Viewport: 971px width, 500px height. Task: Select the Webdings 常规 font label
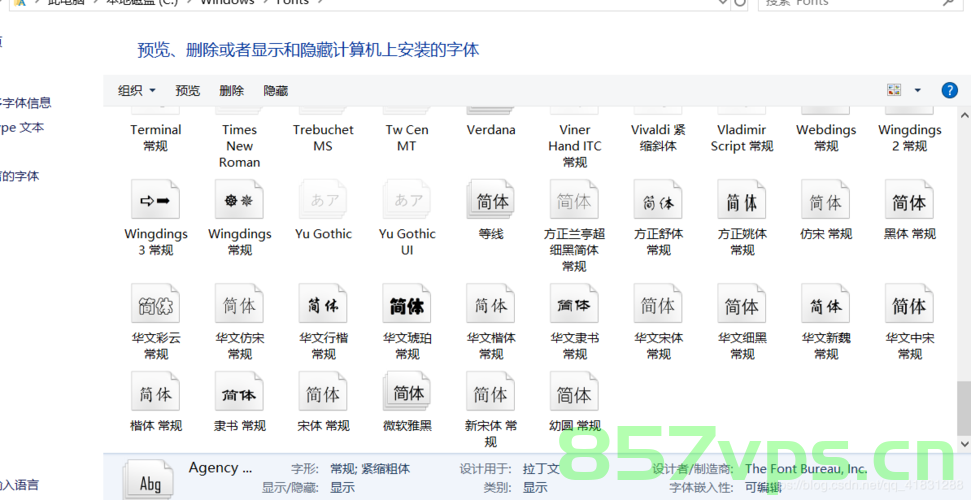coord(825,138)
